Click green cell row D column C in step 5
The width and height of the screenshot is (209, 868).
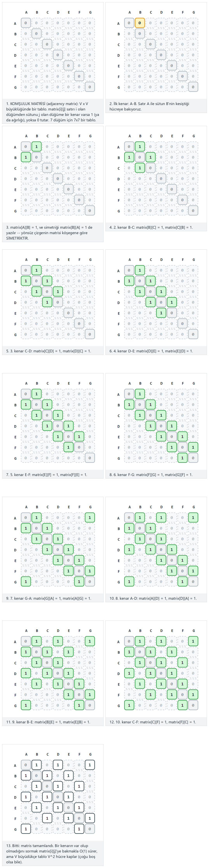[47, 302]
